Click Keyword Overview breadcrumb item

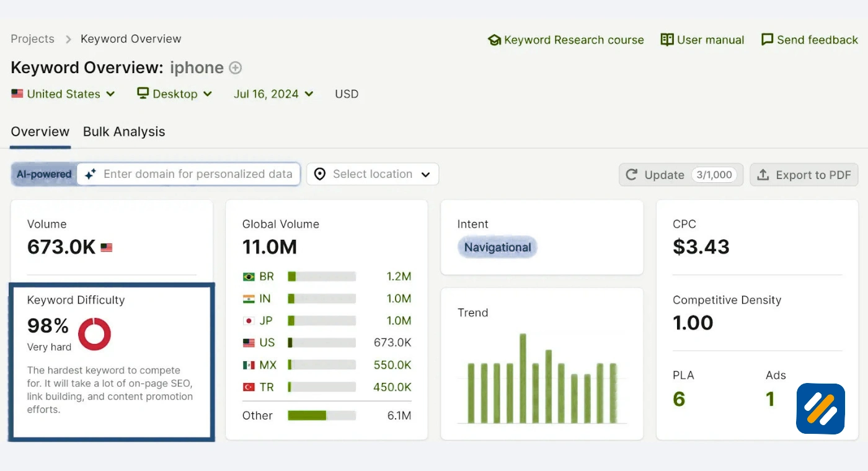coord(131,38)
